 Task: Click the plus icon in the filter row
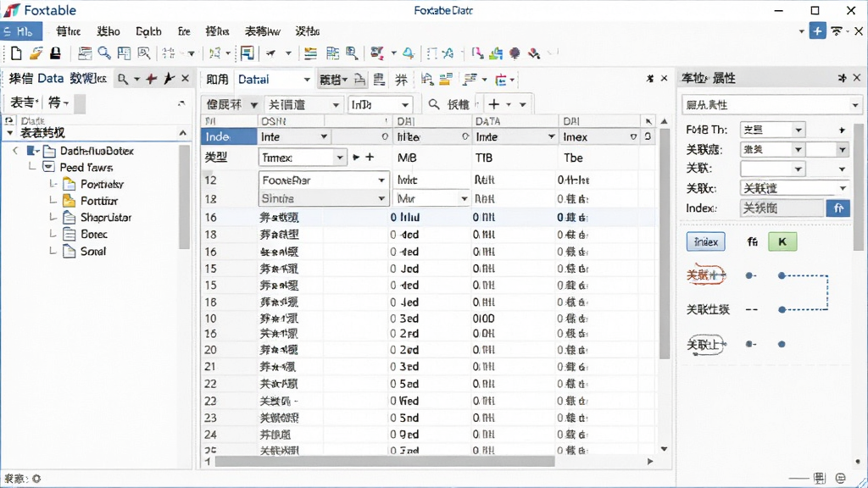pyautogui.click(x=494, y=104)
